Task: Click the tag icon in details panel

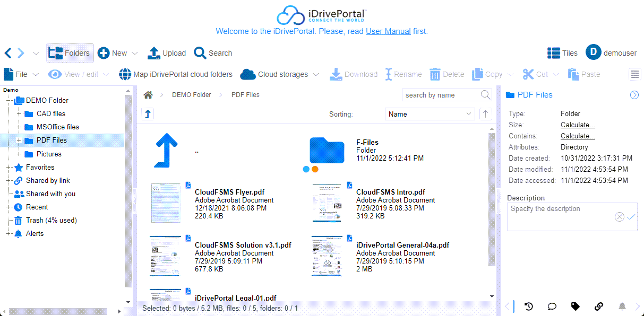Action: pyautogui.click(x=575, y=306)
